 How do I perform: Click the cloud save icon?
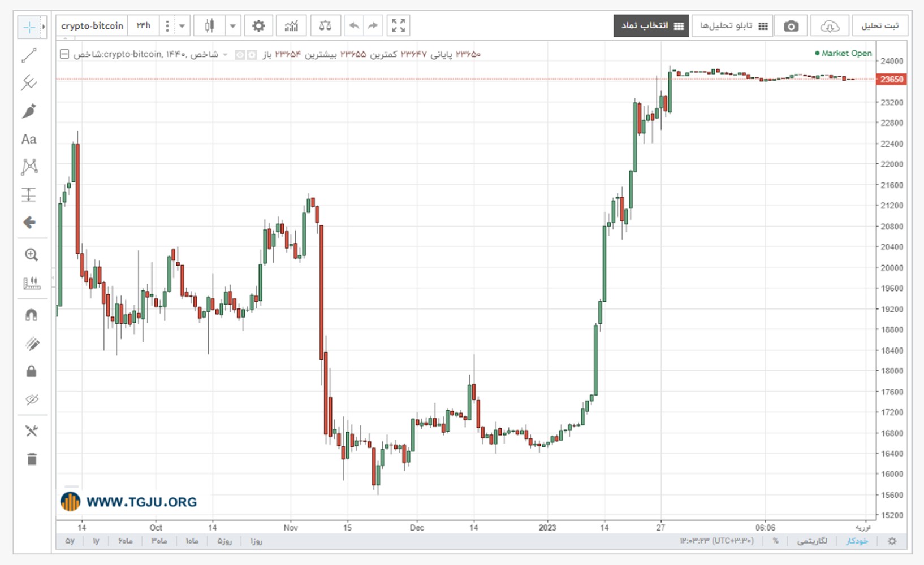[x=830, y=26]
